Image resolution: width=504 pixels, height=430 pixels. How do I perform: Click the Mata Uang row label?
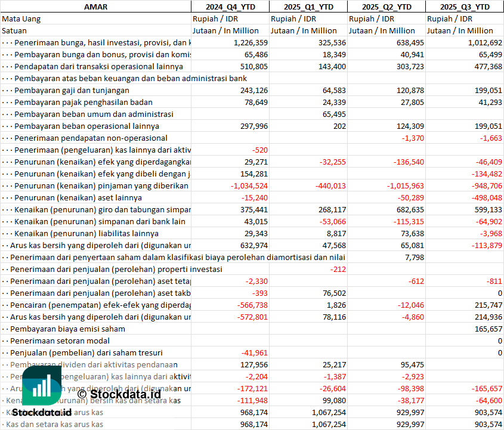21,18
